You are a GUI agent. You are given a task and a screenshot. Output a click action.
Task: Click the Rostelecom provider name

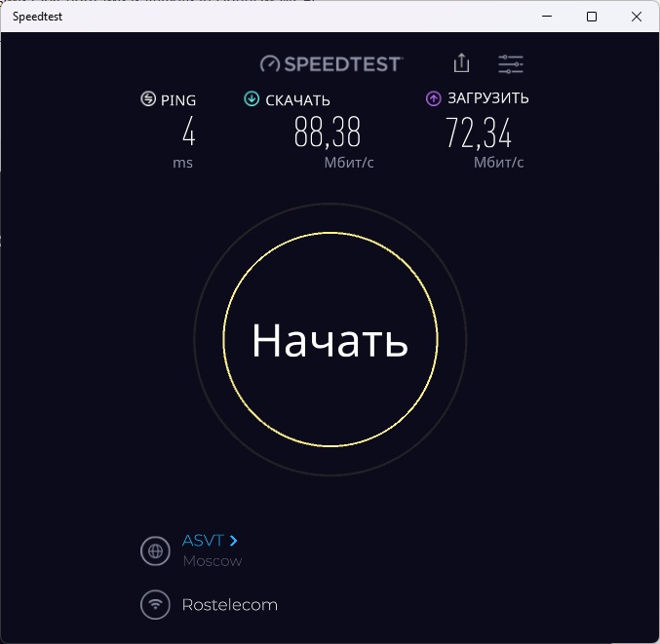click(230, 605)
